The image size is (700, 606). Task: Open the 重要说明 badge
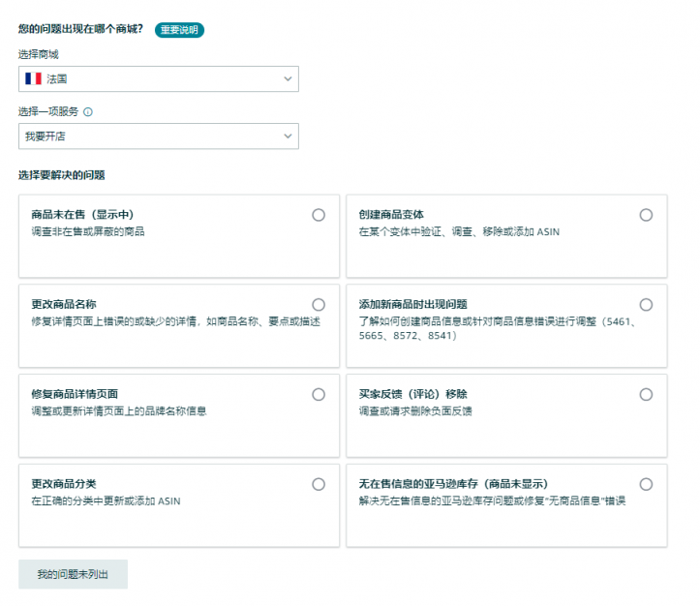pos(179,30)
